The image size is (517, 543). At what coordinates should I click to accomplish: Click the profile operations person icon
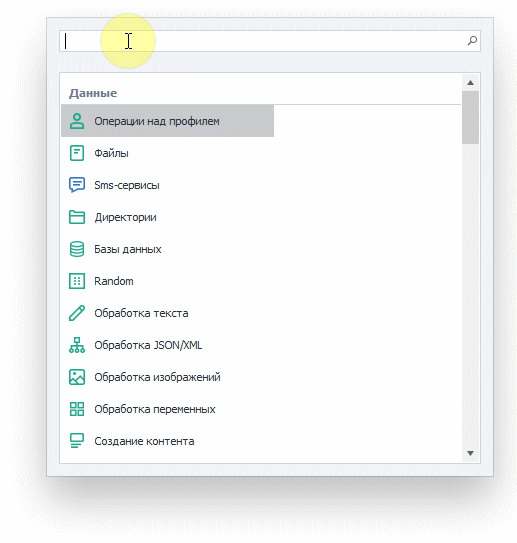point(77,121)
